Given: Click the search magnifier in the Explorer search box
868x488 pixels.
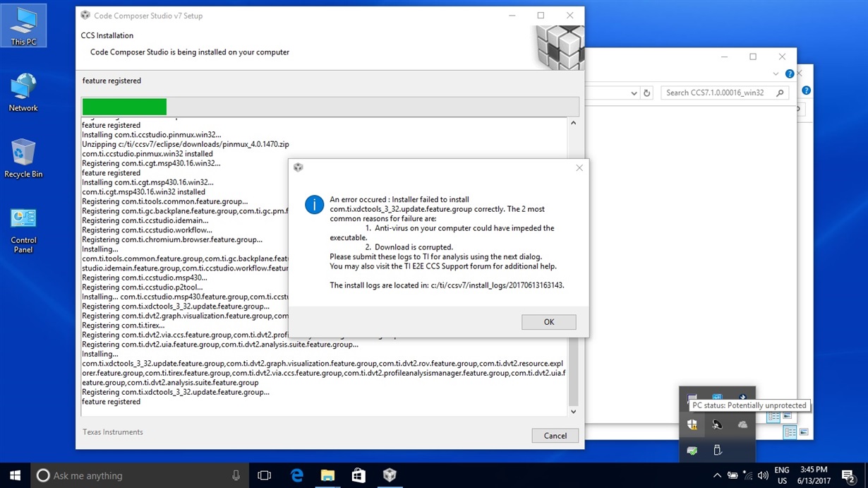Looking at the screenshot, I should 780,93.
